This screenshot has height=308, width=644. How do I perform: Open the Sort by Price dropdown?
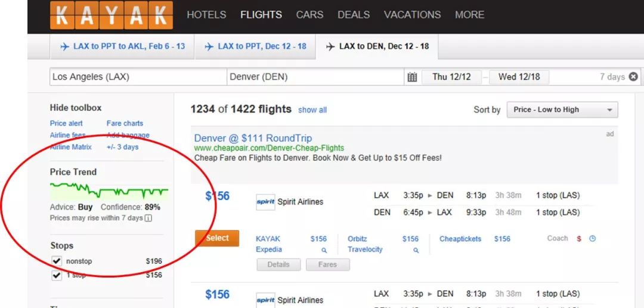(562, 110)
